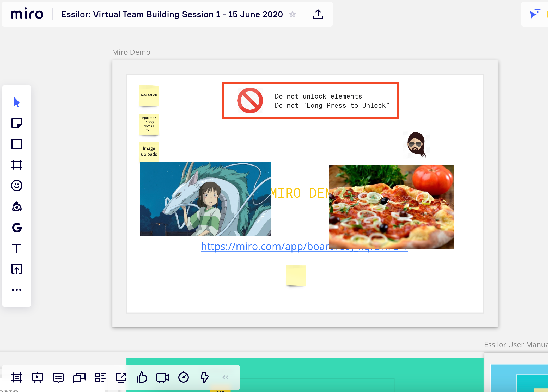This screenshot has width=548, height=392.
Task: Select the Input tools sticky note
Action: [x=149, y=125]
